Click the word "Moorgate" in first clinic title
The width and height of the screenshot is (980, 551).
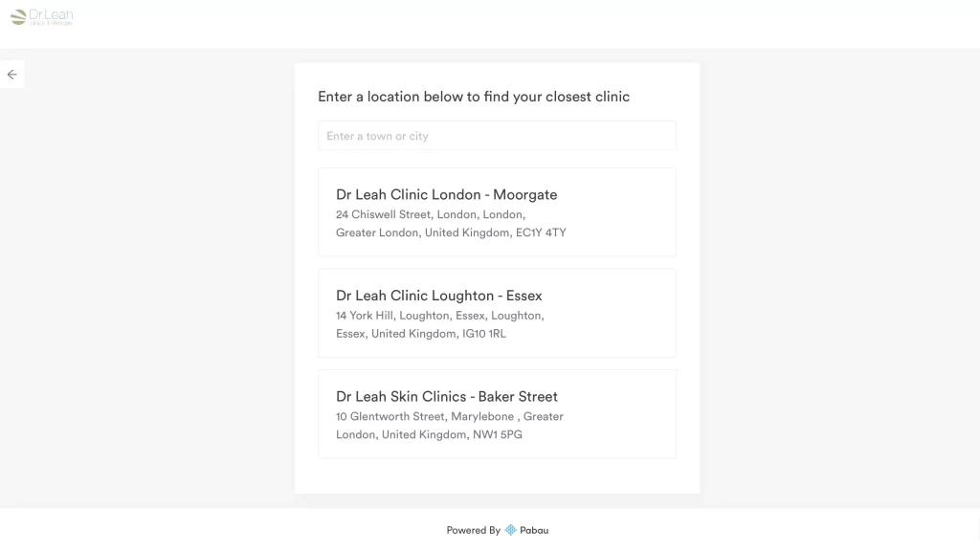pyautogui.click(x=524, y=195)
